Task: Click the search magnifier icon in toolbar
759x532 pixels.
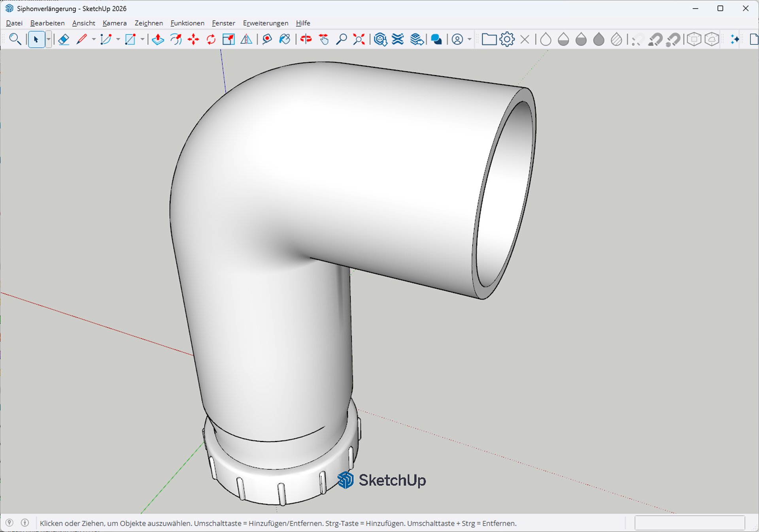Action: pyautogui.click(x=15, y=39)
